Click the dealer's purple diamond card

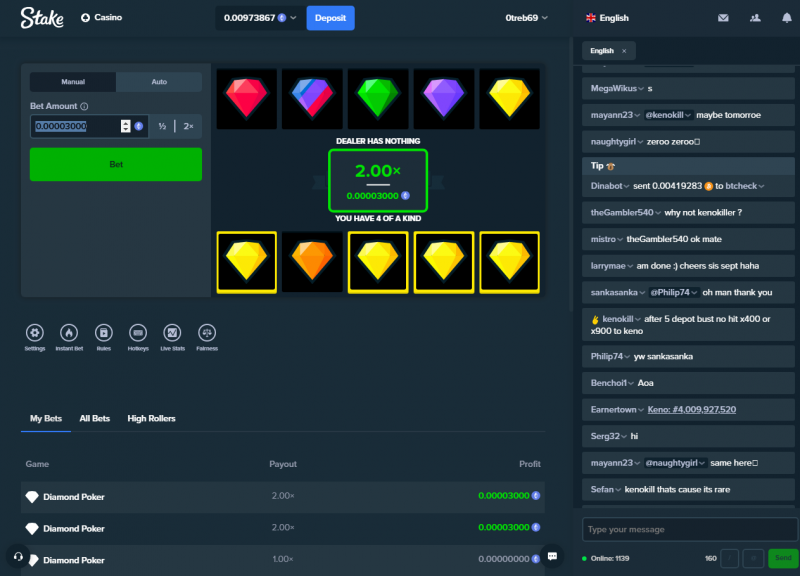[x=444, y=99]
